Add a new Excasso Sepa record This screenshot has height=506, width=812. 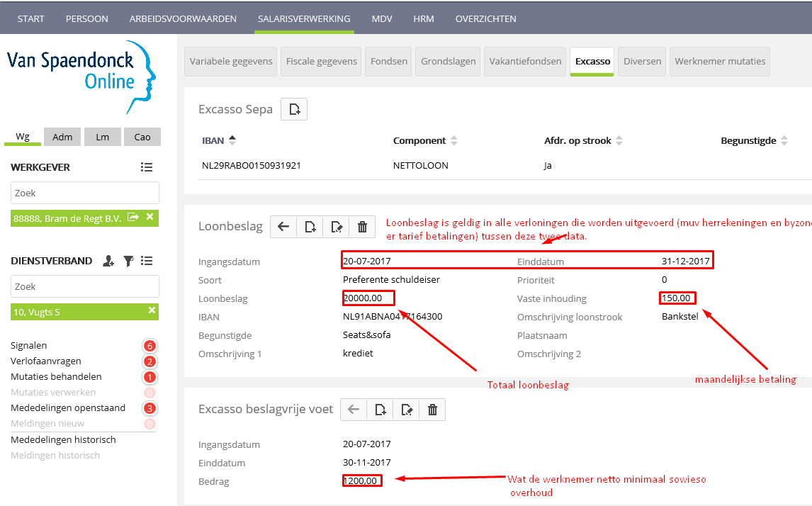coord(294,109)
